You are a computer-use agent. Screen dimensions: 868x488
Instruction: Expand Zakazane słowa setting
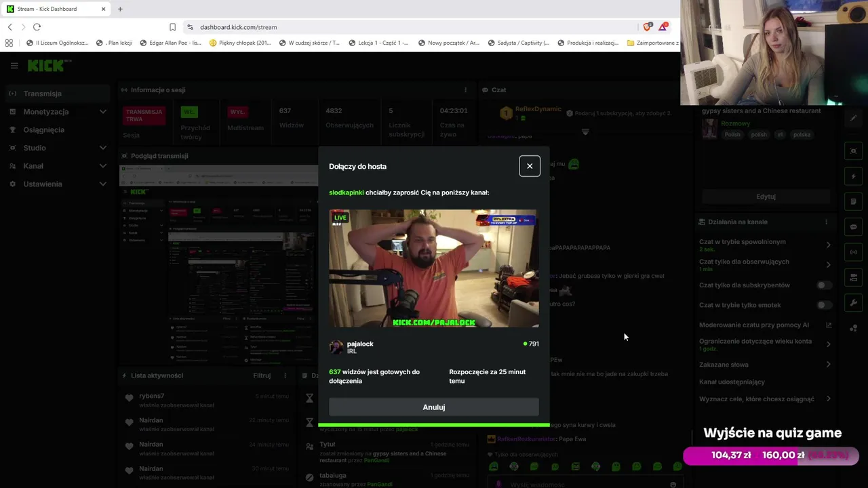(828, 365)
